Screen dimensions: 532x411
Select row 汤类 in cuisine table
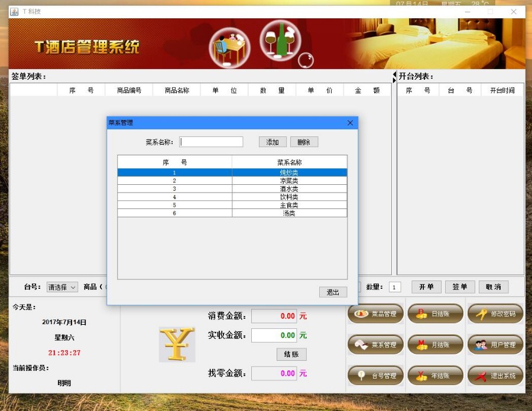coord(232,213)
